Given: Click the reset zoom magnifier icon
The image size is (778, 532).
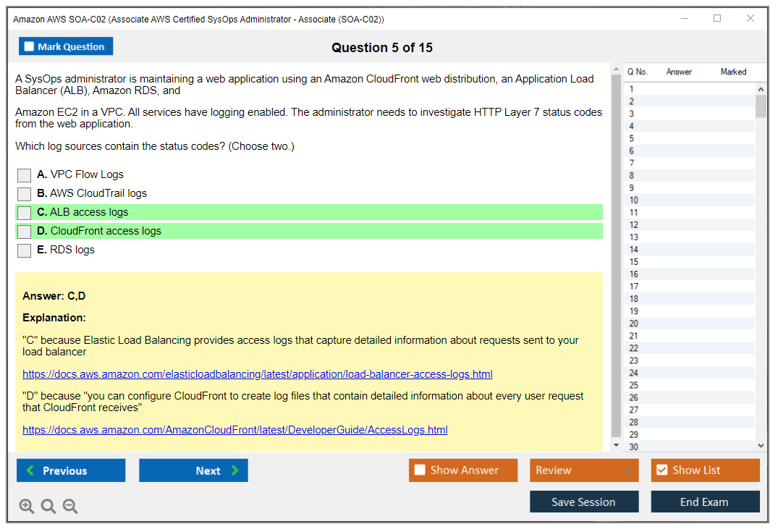Looking at the screenshot, I should 48,506.
